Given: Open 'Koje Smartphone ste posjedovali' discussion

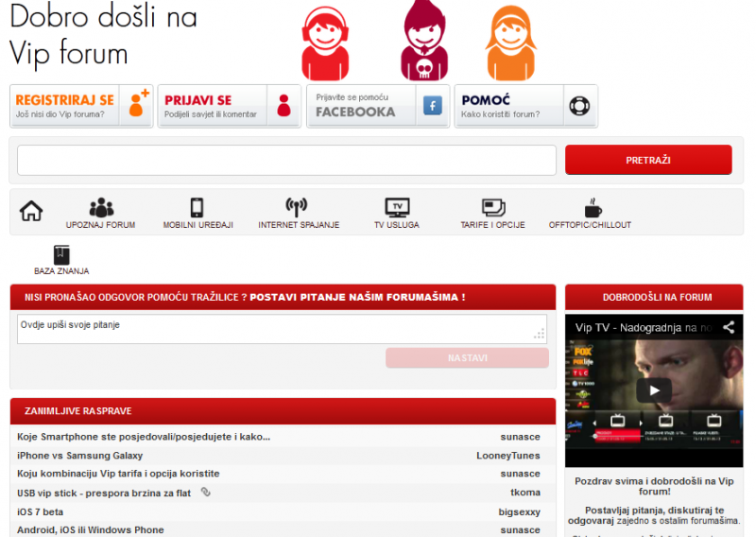Looking at the screenshot, I should [x=144, y=437].
